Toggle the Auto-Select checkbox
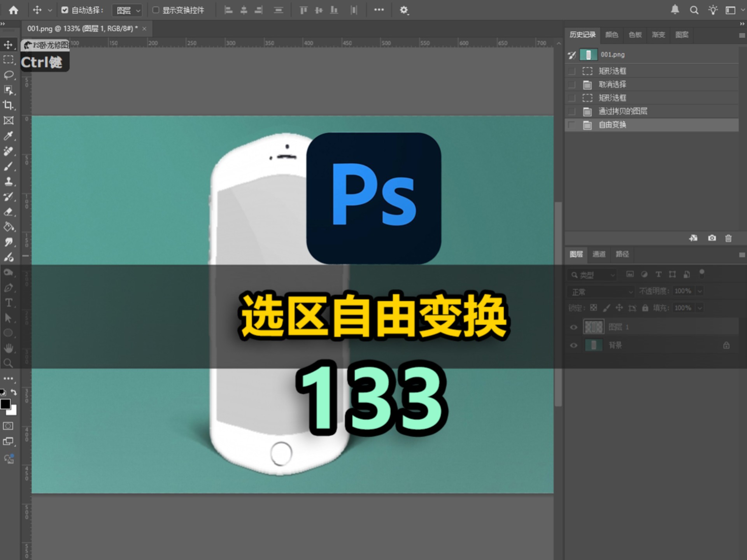The width and height of the screenshot is (747, 560). [x=65, y=10]
